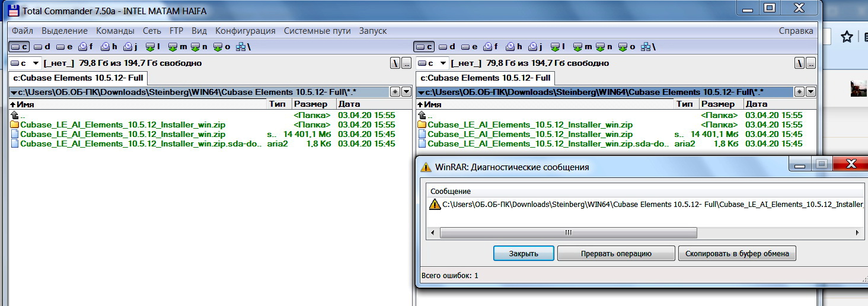This screenshot has height=306, width=868.
Task: Sort left panel by Имя column
Action: [x=138, y=104]
